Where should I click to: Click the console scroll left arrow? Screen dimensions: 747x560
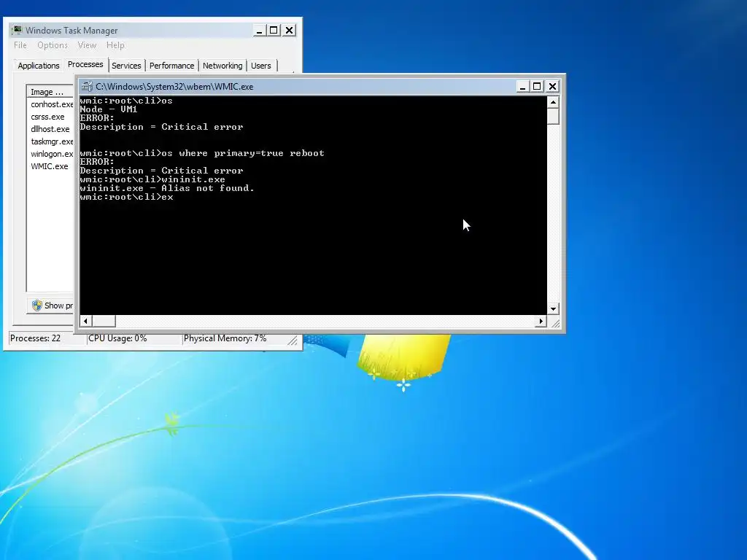click(x=85, y=322)
